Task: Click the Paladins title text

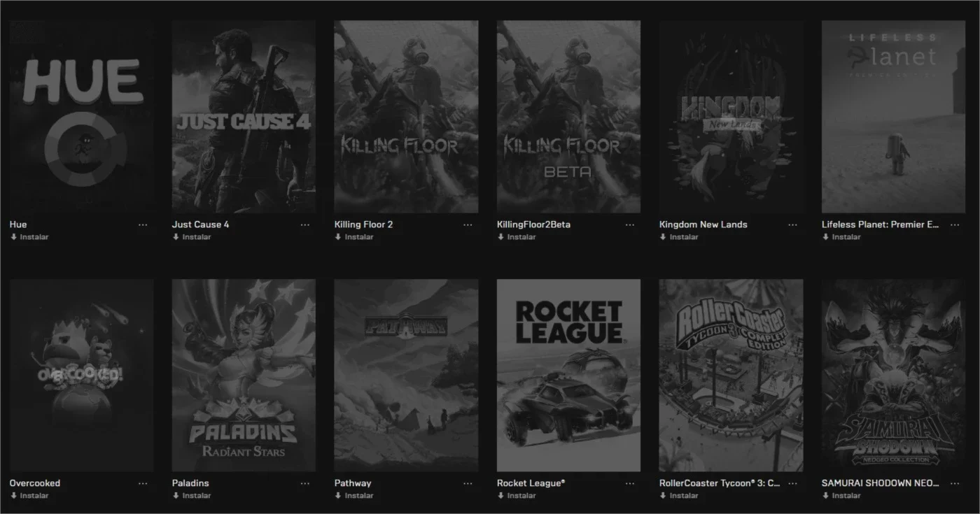Action: click(190, 483)
